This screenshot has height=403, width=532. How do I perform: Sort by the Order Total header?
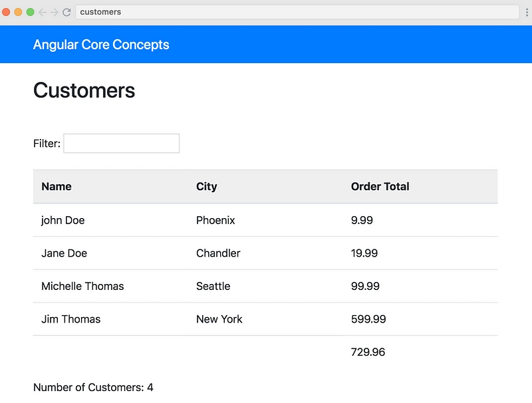[380, 186]
